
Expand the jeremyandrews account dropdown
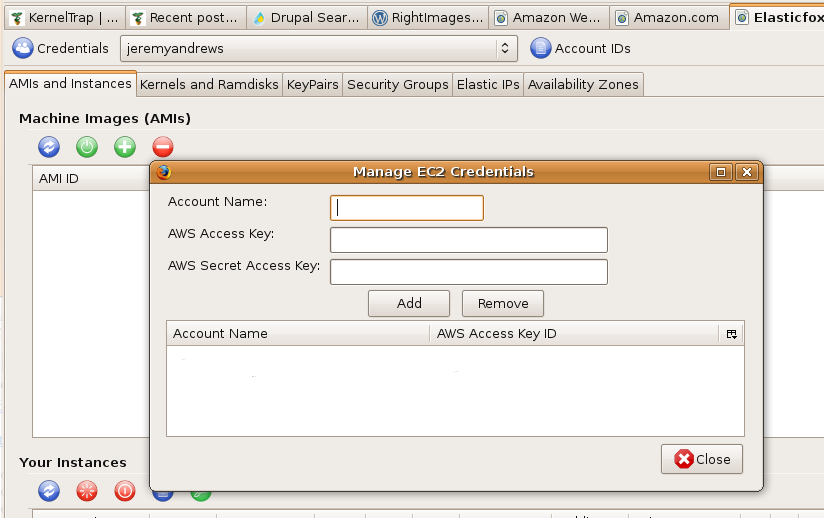click(318, 48)
